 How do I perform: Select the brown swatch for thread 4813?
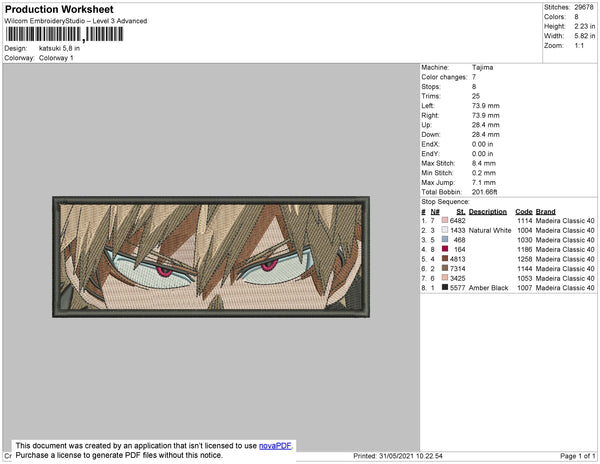point(445,259)
